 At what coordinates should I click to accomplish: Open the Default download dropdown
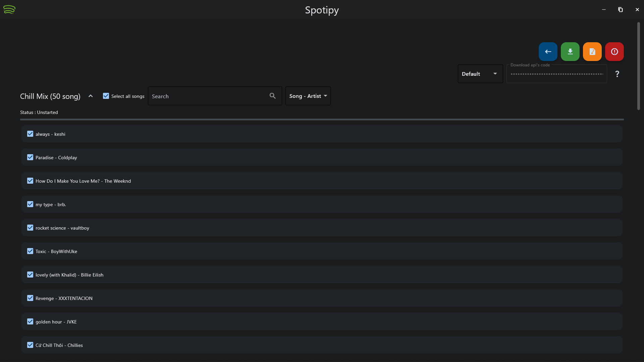pyautogui.click(x=480, y=74)
